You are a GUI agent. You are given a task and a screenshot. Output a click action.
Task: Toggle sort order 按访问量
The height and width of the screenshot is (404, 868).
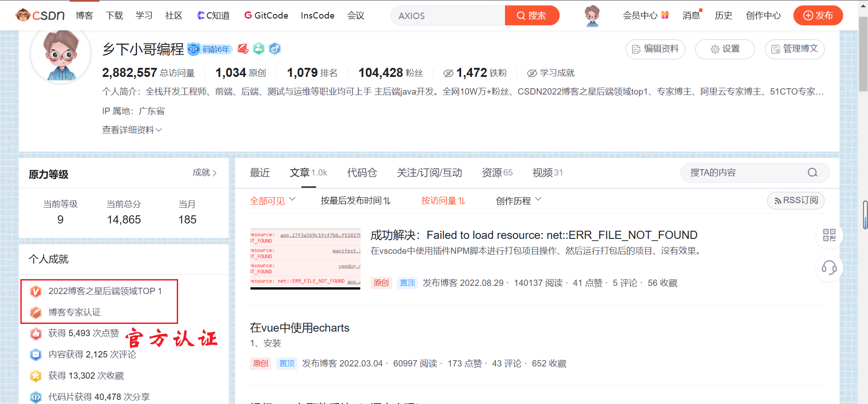[443, 201]
